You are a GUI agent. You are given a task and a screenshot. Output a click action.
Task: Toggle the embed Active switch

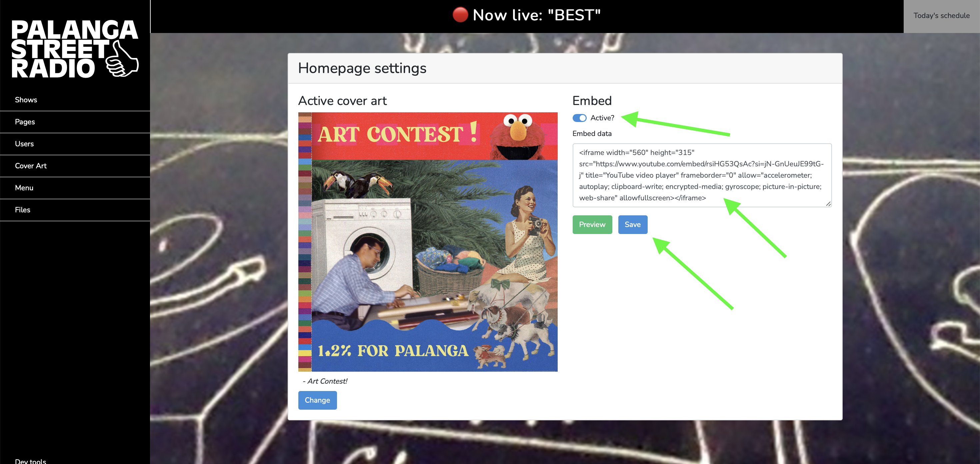(x=579, y=118)
